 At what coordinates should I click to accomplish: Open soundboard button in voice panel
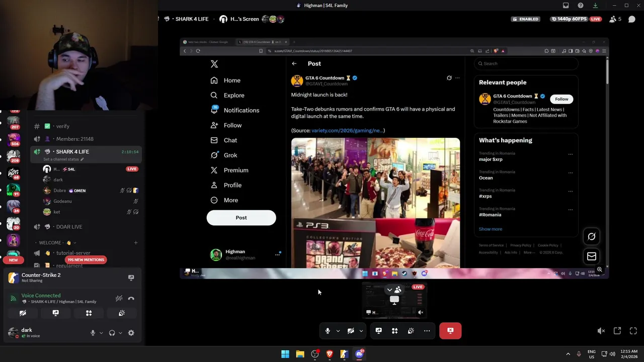(x=122, y=313)
